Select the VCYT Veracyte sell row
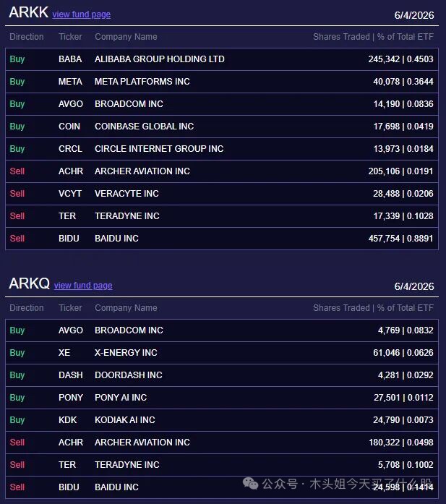 click(x=222, y=194)
